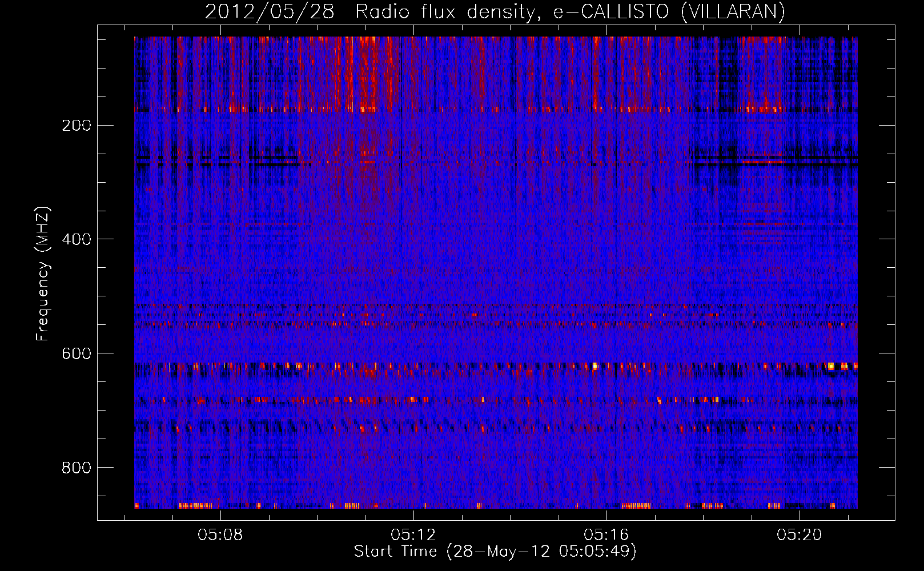Click the 'Frequency (MHZ)' axis label
Image resolution: width=924 pixels, height=571 pixels.
[42, 274]
